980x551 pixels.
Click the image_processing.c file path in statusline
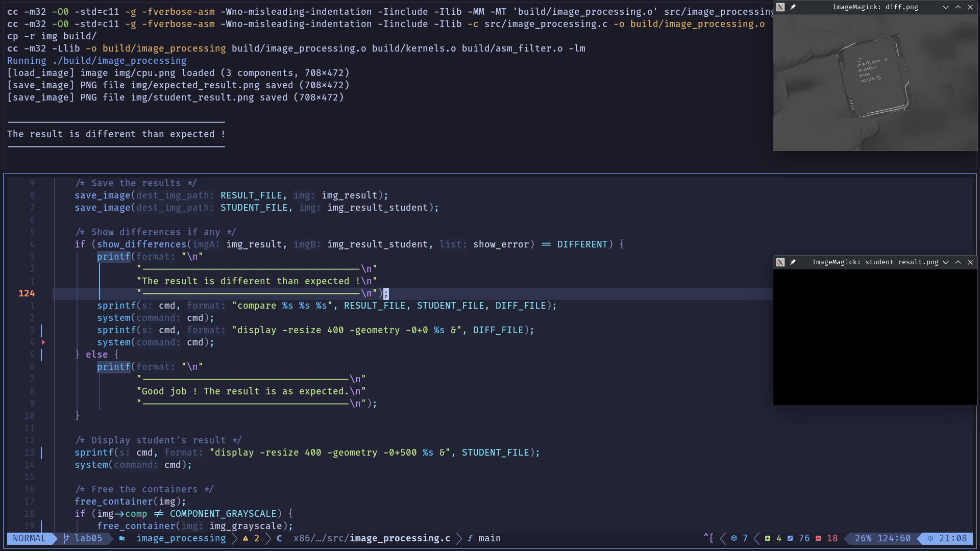pos(400,538)
